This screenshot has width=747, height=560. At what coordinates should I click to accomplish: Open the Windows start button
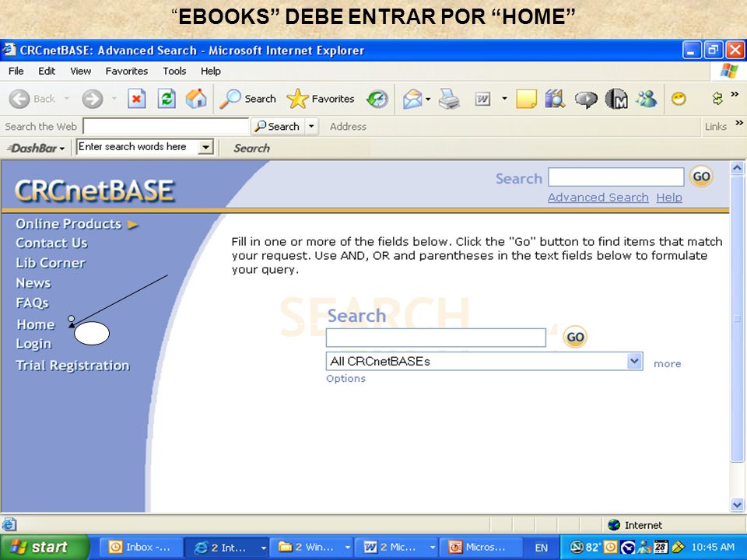coord(44,547)
